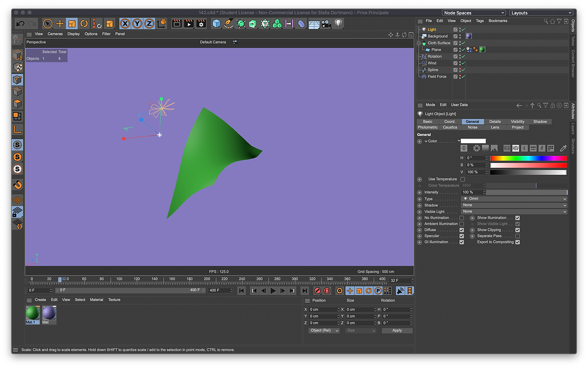
Task: Open Edit Render Settings icon
Action: 200,23
